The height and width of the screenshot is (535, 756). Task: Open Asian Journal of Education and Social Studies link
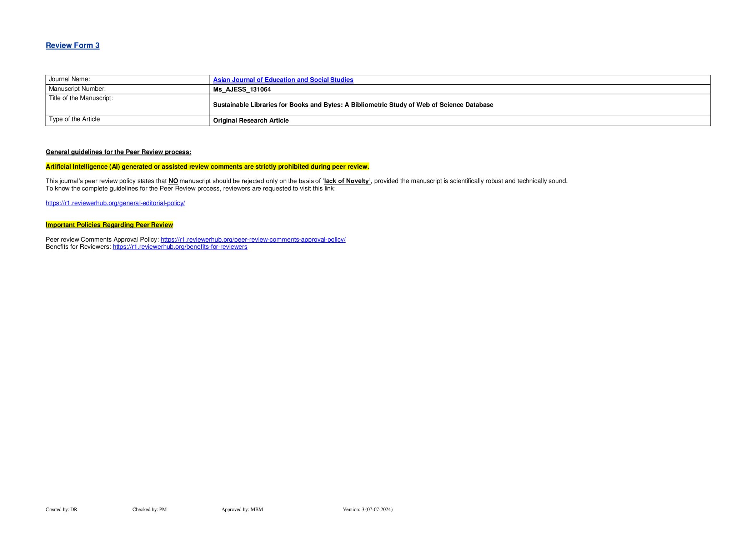point(283,80)
